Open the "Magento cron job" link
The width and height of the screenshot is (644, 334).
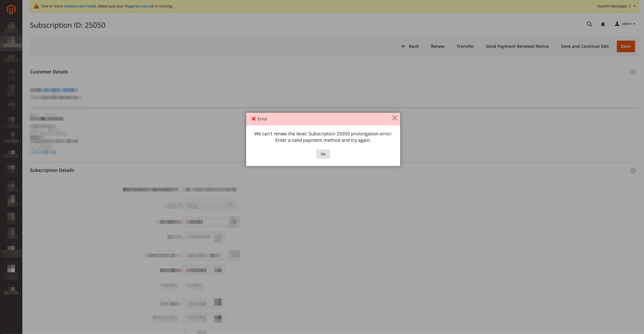pyautogui.click(x=140, y=6)
